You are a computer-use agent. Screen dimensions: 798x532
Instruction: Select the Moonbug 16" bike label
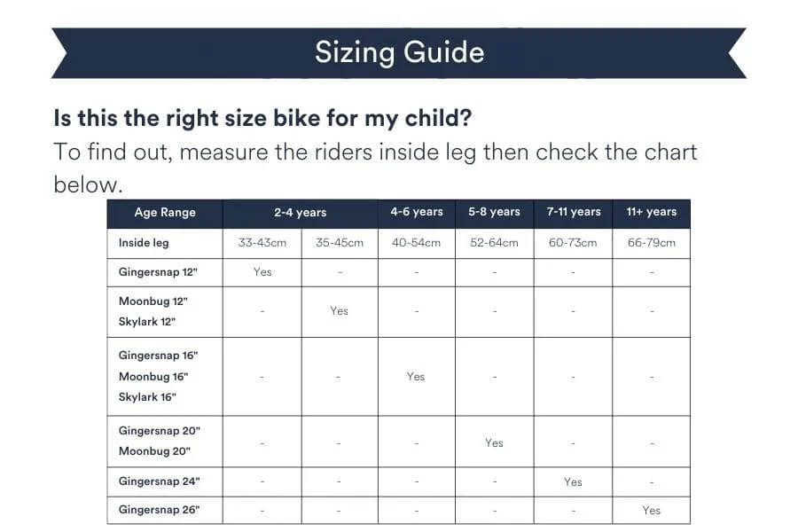(x=153, y=377)
